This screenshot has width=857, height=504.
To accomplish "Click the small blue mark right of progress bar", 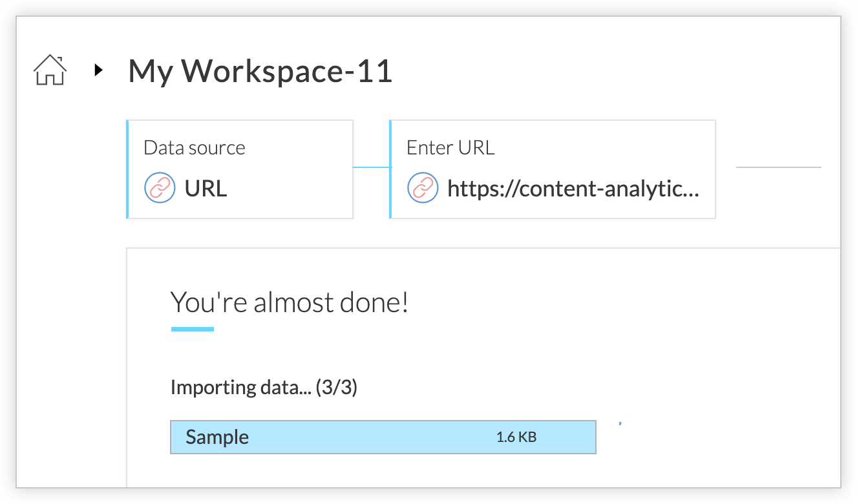I will [620, 424].
